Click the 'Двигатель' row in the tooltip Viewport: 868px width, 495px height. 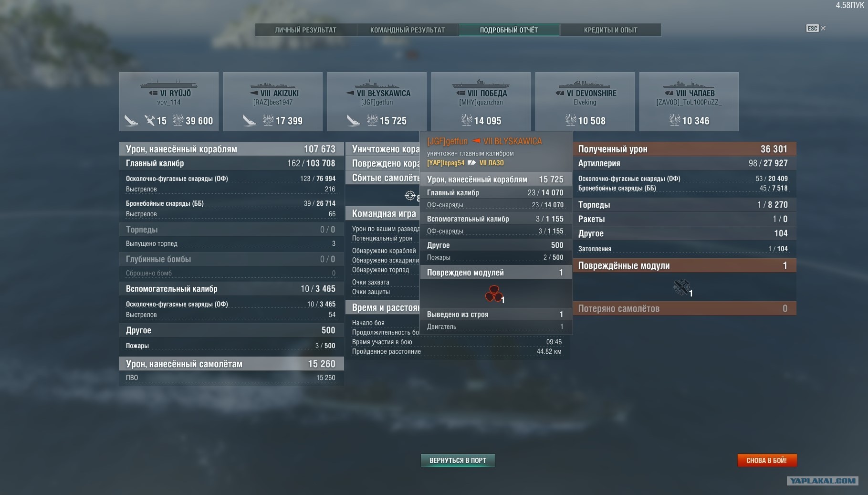496,326
